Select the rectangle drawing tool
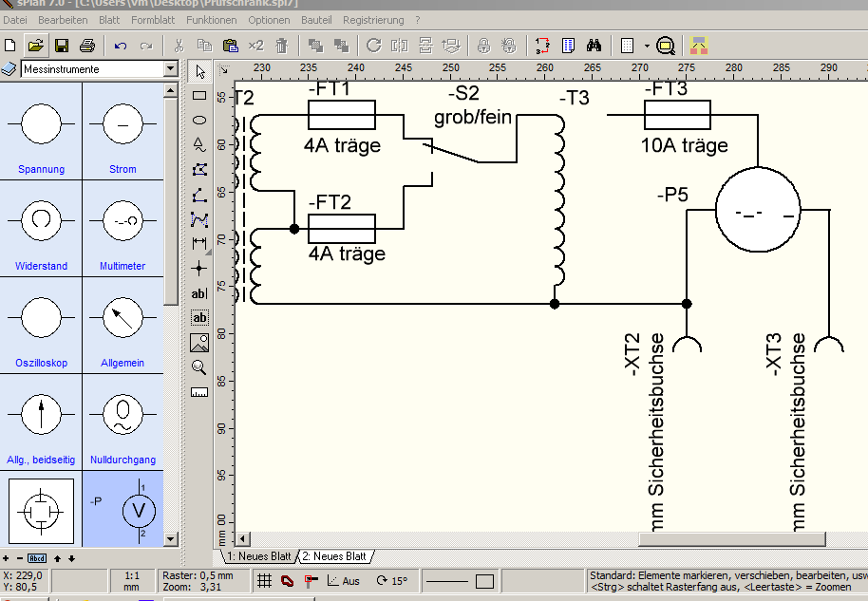Screen dimensions: 868x601 pyautogui.click(x=199, y=96)
